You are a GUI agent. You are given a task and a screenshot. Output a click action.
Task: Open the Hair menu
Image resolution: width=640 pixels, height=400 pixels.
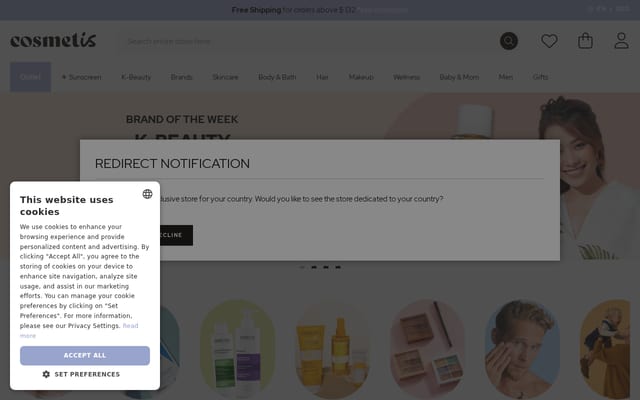322,77
